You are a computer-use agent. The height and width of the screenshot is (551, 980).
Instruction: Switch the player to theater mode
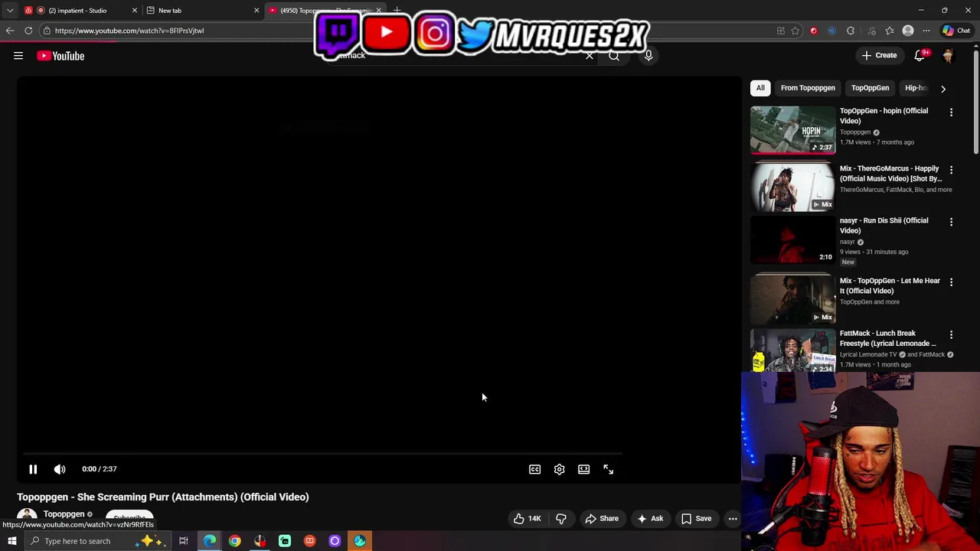[583, 469]
